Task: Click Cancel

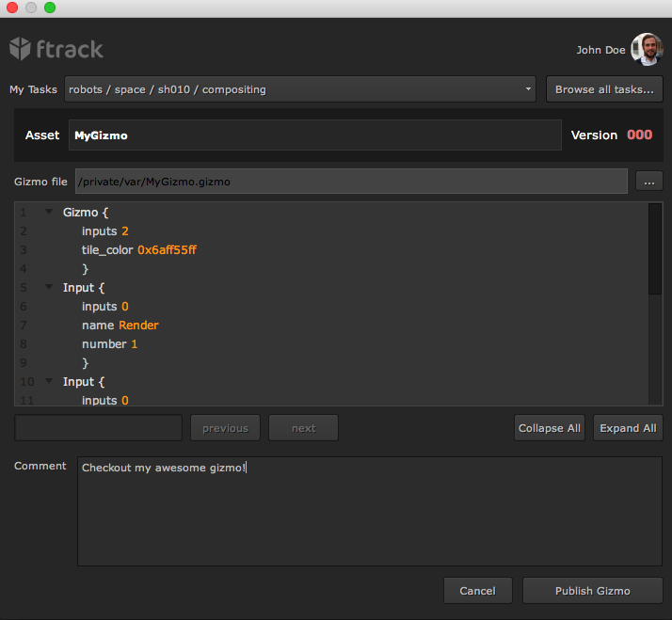Action: [x=478, y=591]
